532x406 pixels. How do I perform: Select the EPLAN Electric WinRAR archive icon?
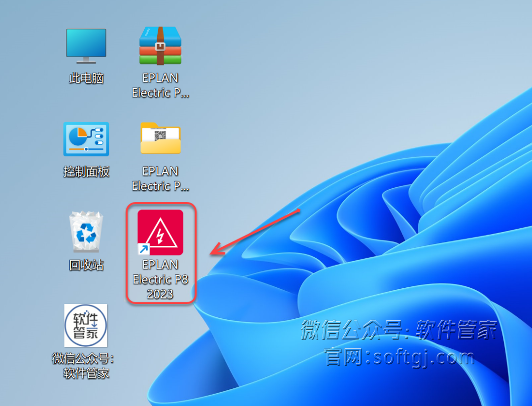click(160, 46)
